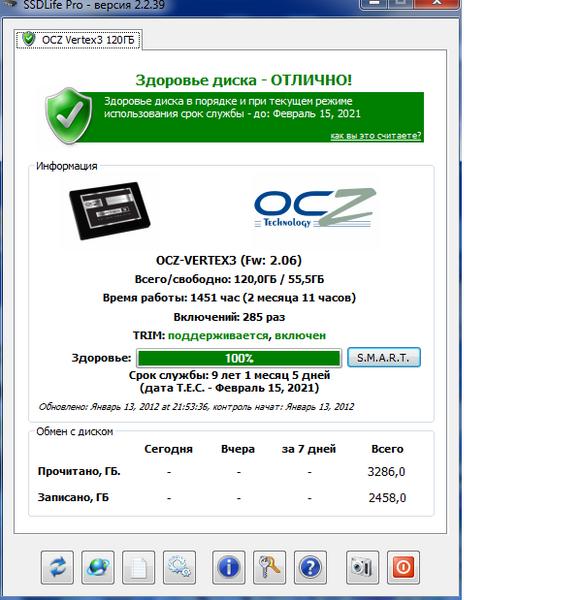This screenshot has width=582, height=600.
Task: Click the OCZ-VERTEX3 (Fw: 2.06) text
Action: pos(229,260)
